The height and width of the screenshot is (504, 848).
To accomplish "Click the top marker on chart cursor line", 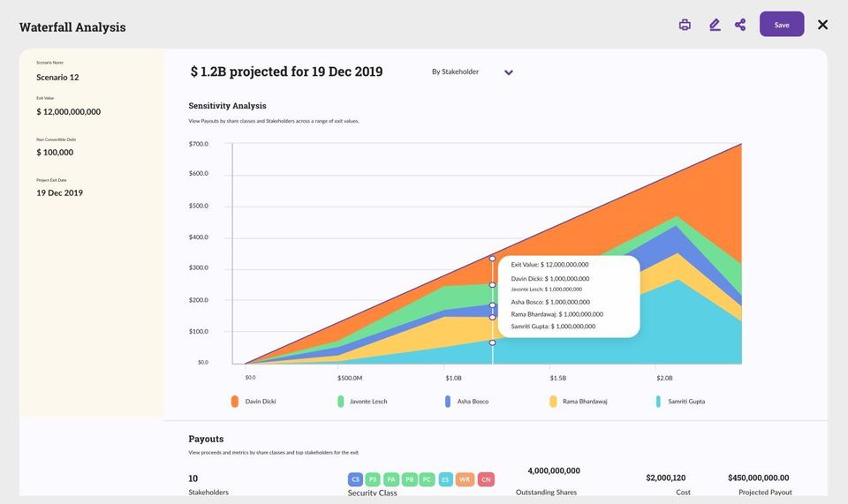I will (x=492, y=259).
